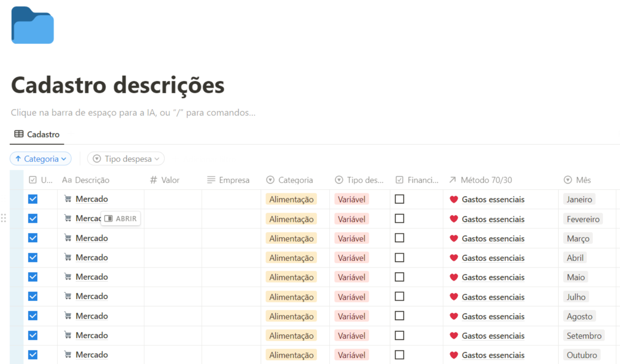Uncheck the blue checkbox in Abril row
This screenshot has height=364, width=620.
click(x=33, y=258)
